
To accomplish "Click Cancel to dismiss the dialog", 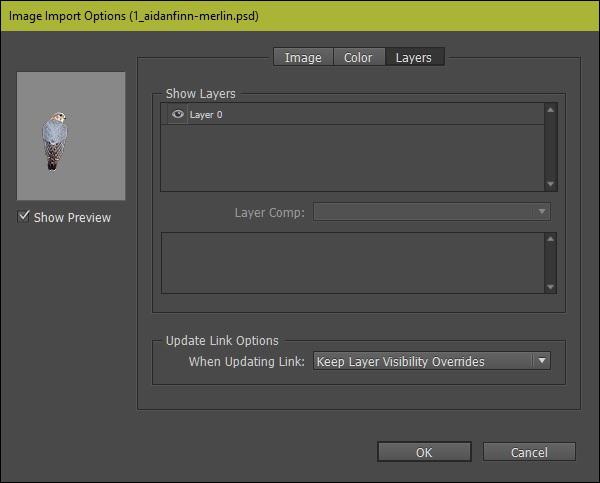I will (x=529, y=452).
